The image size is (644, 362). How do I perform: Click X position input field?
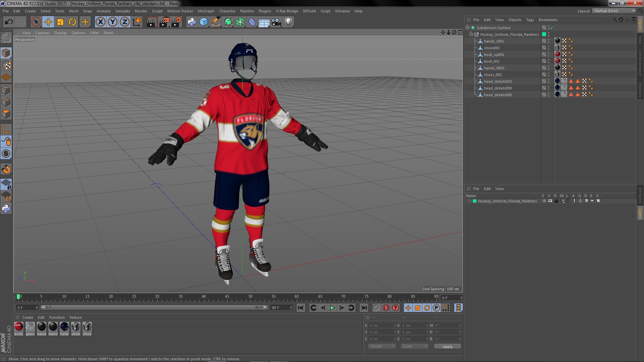coord(382,325)
